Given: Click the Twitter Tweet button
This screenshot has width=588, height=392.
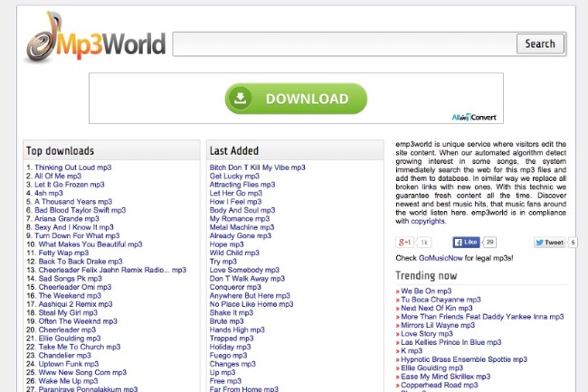Looking at the screenshot, I should [x=549, y=243].
